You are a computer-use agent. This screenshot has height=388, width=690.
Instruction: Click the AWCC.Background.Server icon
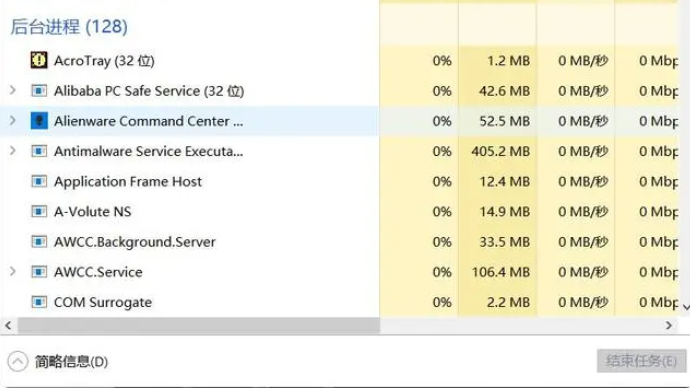[39, 242]
